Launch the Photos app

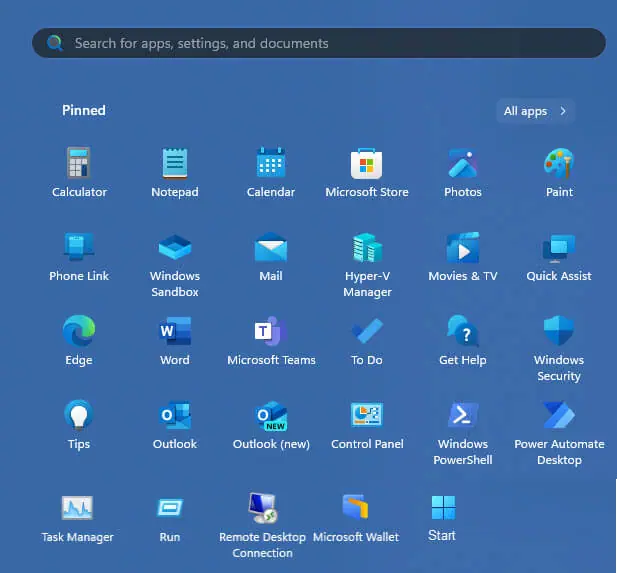coord(463,172)
